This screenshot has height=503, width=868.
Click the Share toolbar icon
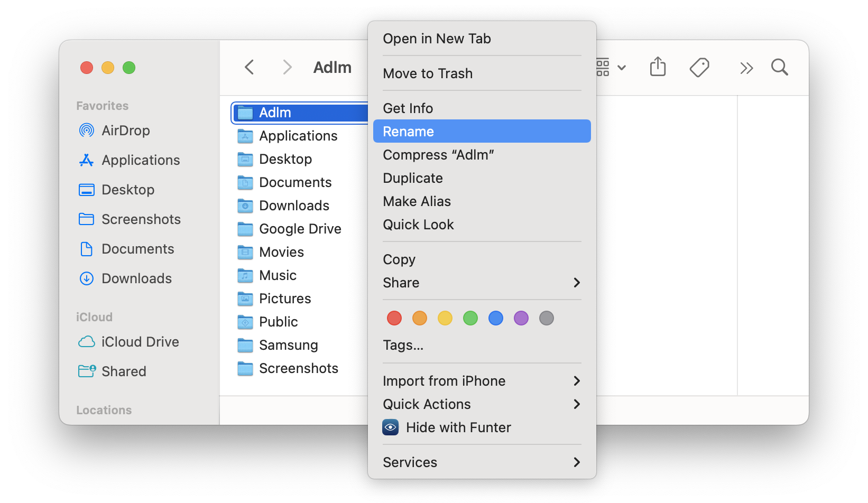(657, 67)
